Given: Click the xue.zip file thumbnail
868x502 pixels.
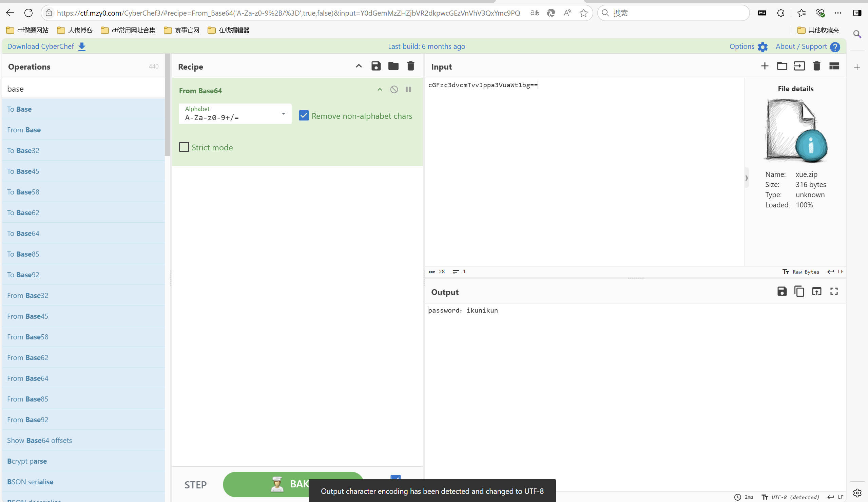Looking at the screenshot, I should tap(796, 130).
